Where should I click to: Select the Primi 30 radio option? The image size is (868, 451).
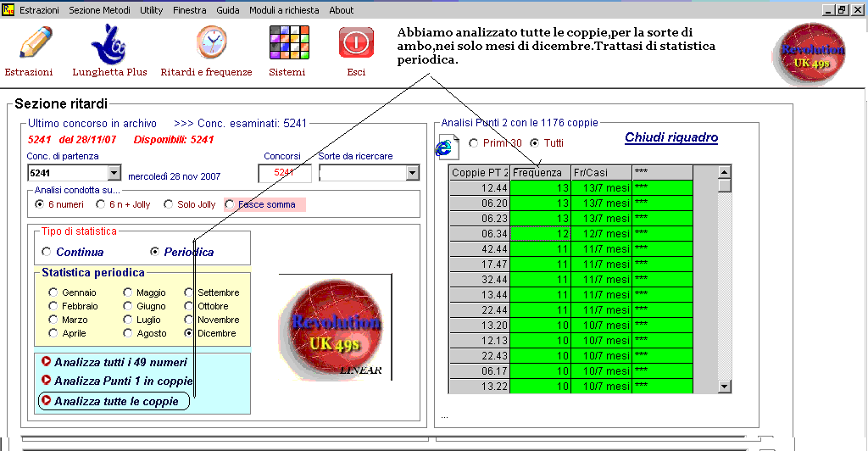coord(473,142)
